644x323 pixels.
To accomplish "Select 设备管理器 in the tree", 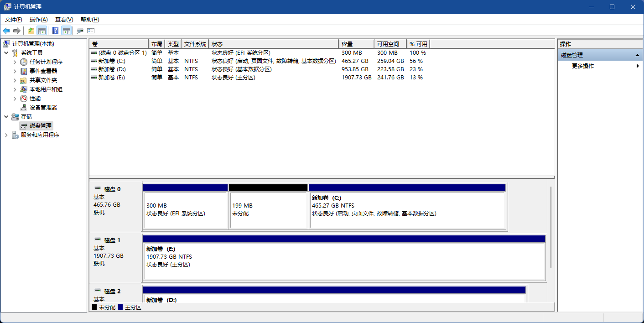I will pyautogui.click(x=43, y=108).
